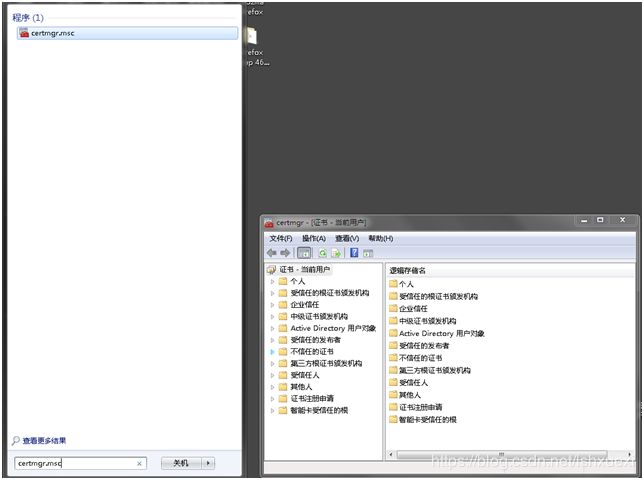Image resolution: width=644 pixels, height=480 pixels.
Task: Click Active Directory 用户对象 folder icon in right pane
Action: point(393,333)
